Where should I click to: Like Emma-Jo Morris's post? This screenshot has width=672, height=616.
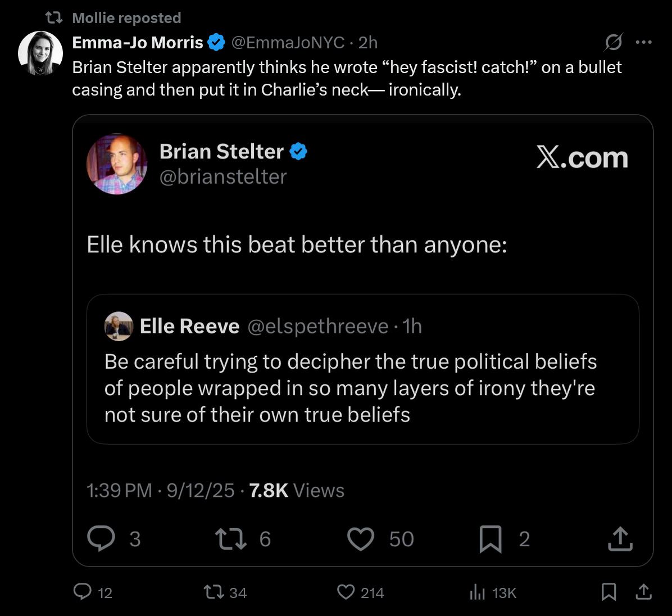pyautogui.click(x=346, y=592)
